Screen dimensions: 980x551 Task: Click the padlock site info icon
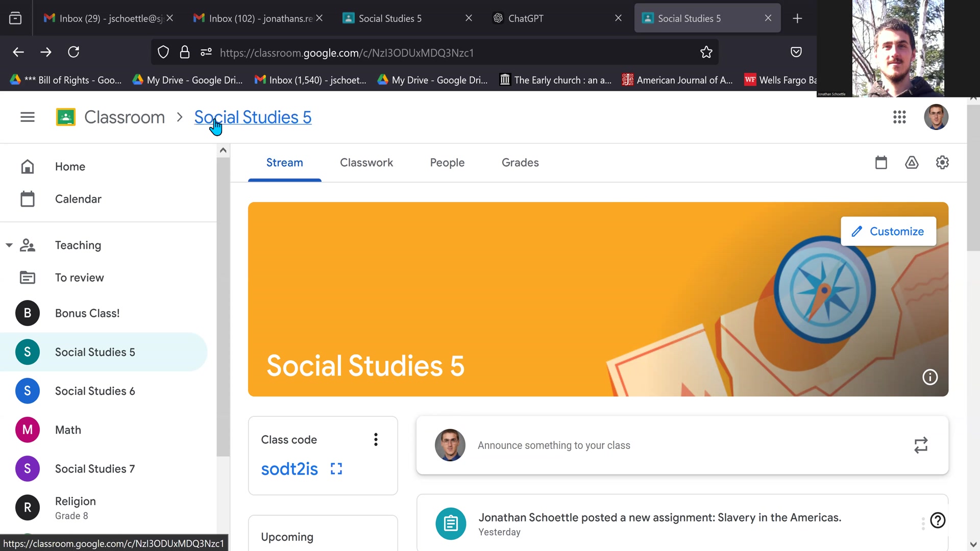pyautogui.click(x=185, y=52)
